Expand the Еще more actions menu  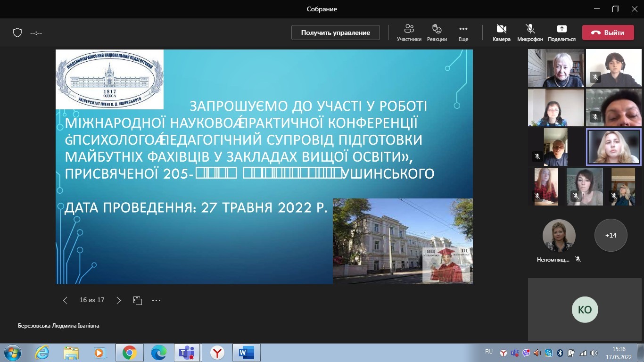(463, 33)
